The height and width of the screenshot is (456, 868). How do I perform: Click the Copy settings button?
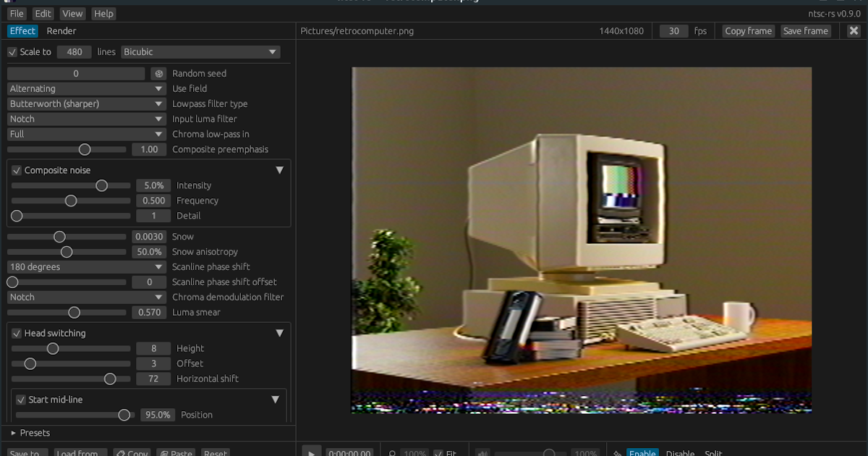(132, 453)
